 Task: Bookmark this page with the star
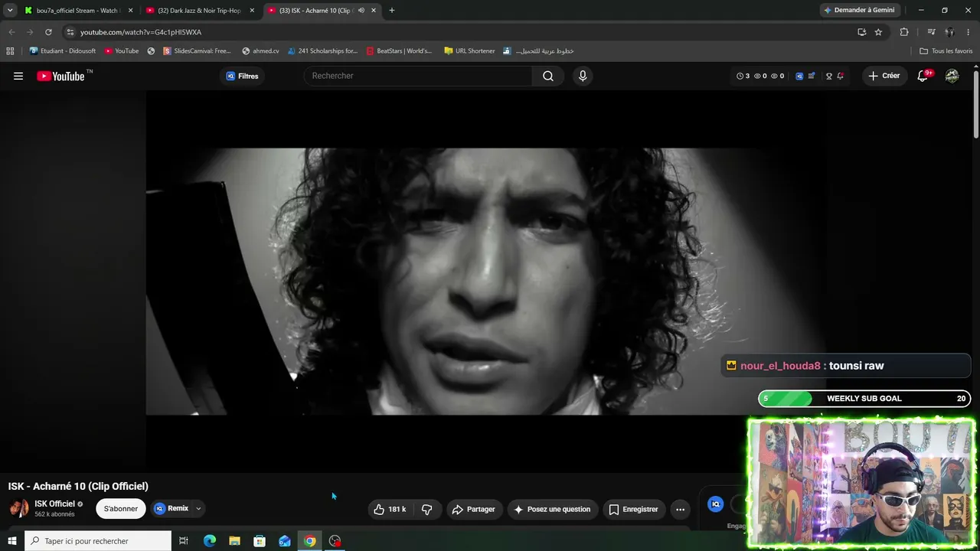[878, 32]
